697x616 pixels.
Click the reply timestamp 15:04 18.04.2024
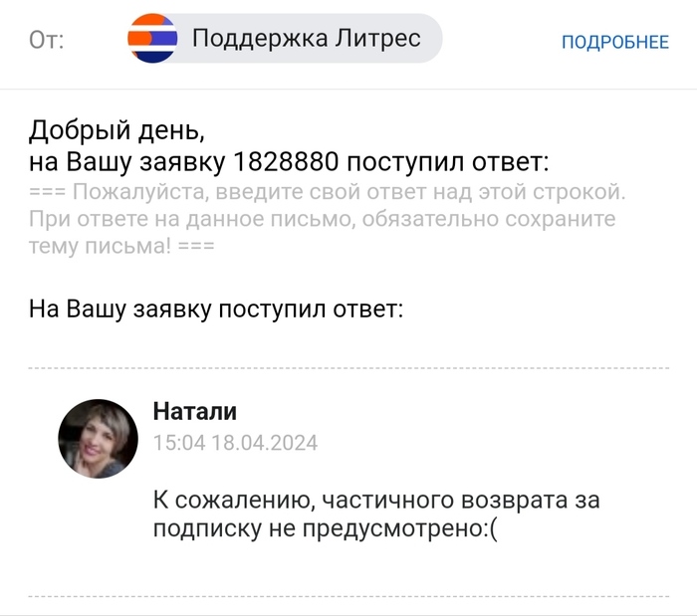[235, 443]
